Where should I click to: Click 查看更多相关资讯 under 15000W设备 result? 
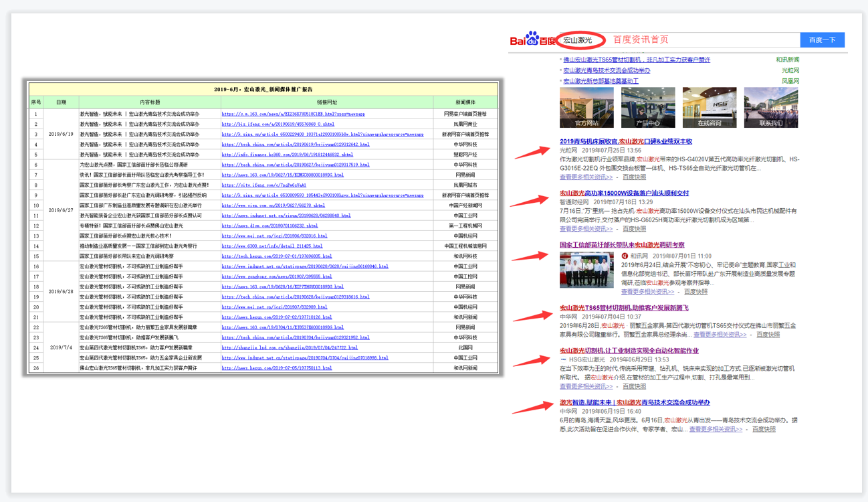(586, 229)
